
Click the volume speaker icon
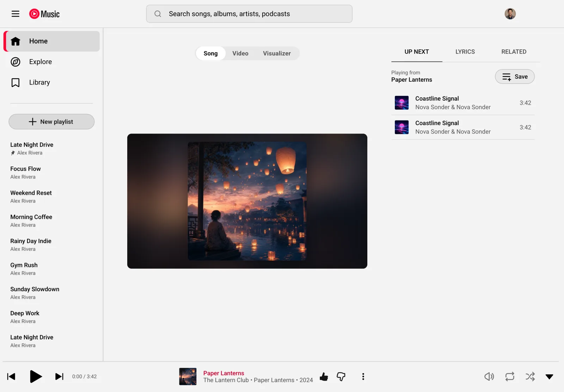click(489, 377)
